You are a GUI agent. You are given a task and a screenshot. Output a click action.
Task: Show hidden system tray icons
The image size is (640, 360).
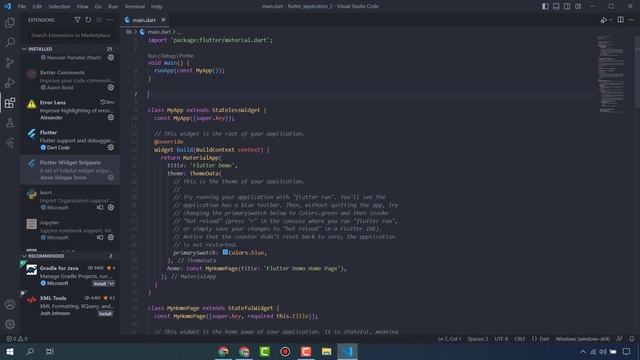583,351
